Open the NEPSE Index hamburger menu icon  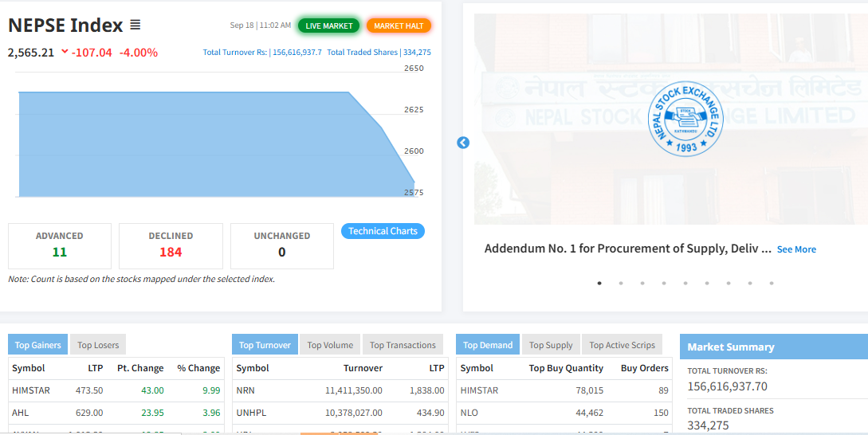tap(136, 25)
